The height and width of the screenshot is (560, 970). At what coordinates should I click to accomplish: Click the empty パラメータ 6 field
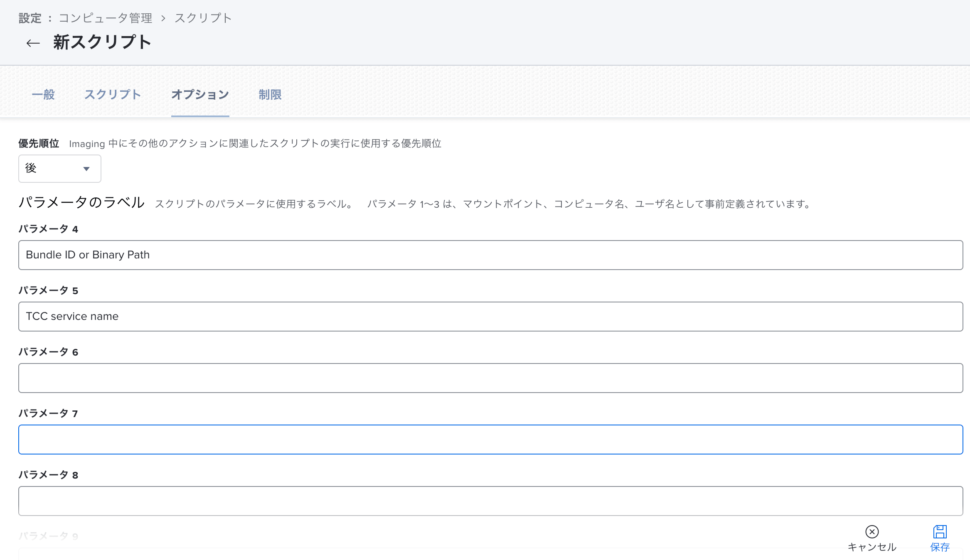pos(491,378)
